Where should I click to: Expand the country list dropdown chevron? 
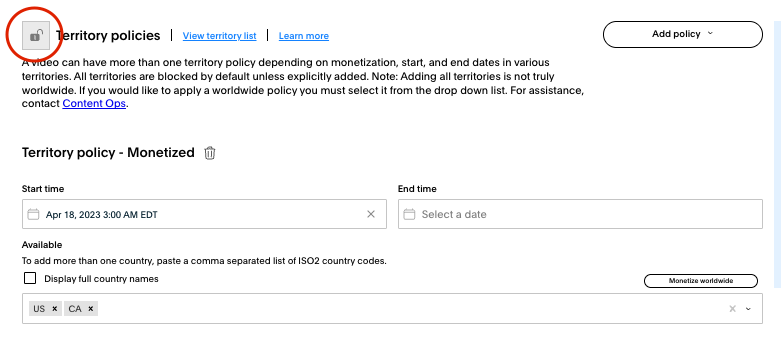tap(748, 309)
